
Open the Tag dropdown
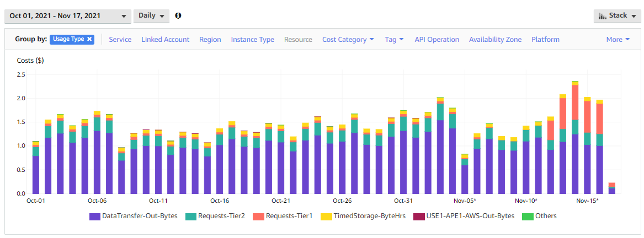(394, 40)
